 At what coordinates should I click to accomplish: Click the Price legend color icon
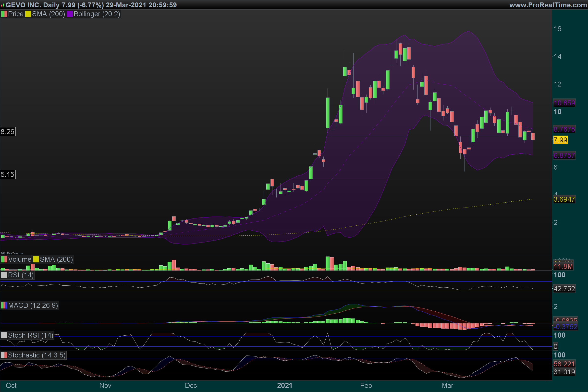4,14
